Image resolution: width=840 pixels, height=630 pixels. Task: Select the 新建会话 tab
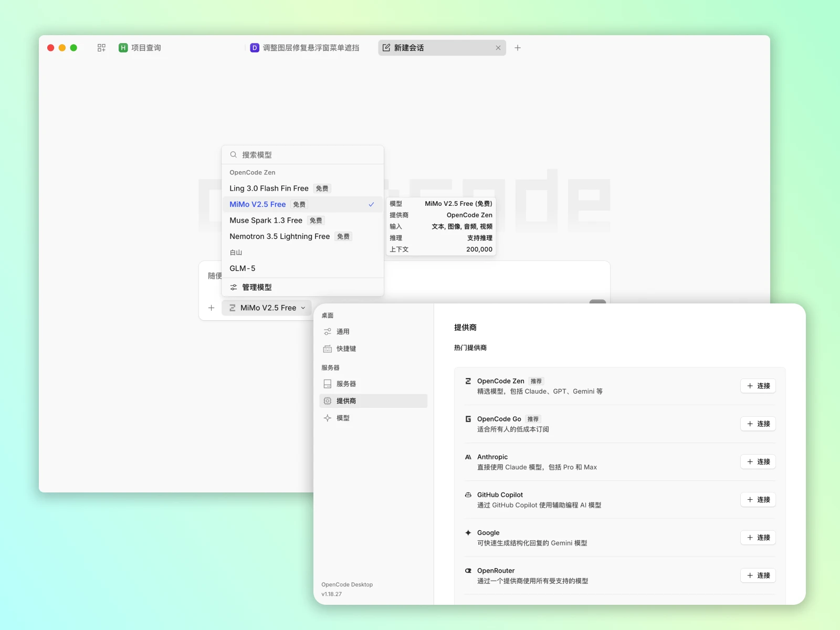[x=442, y=48]
